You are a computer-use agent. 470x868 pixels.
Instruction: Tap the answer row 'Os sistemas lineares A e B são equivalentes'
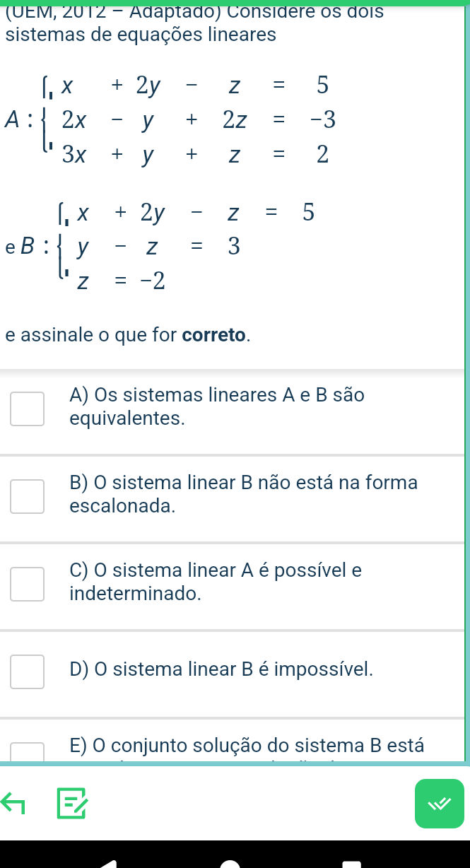pos(216,406)
